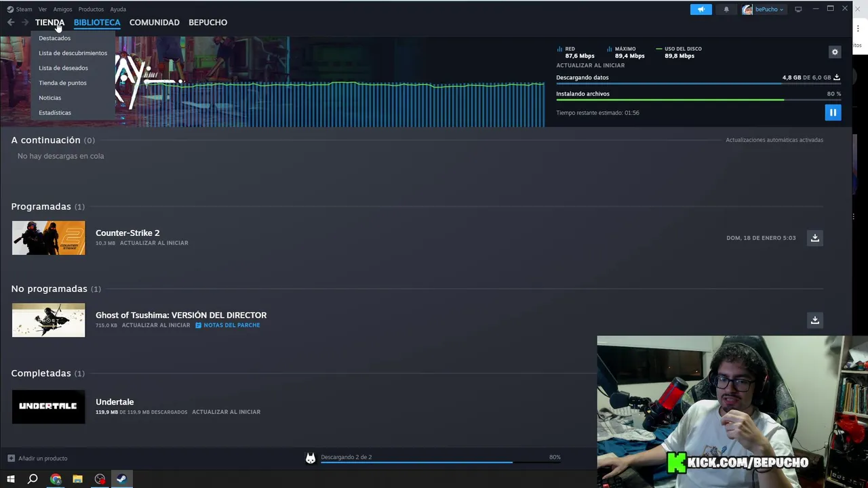Screen dimensions: 868x488
Task: Click the Stray icon in status bar
Action: point(311,459)
